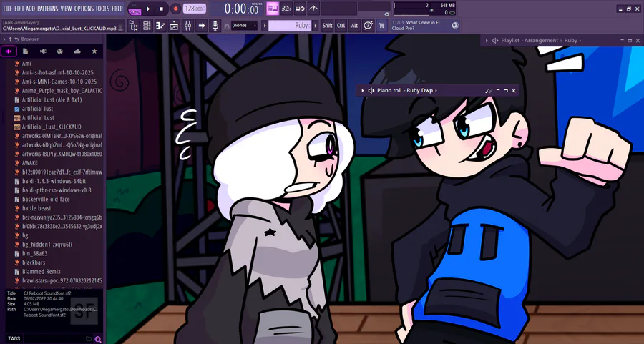Screen dimensions: 644x344
Task: Open the Piano Roll toolbar icon
Action: (160, 26)
